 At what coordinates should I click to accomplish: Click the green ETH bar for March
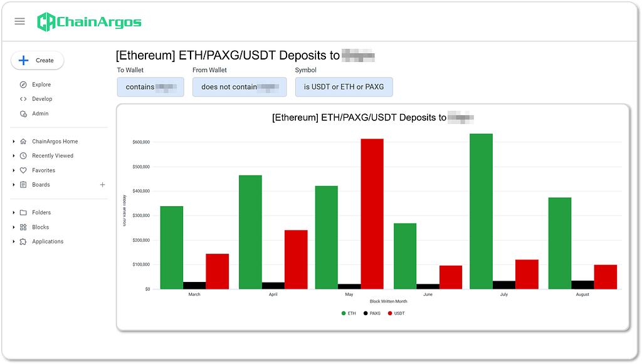pyautogui.click(x=172, y=248)
